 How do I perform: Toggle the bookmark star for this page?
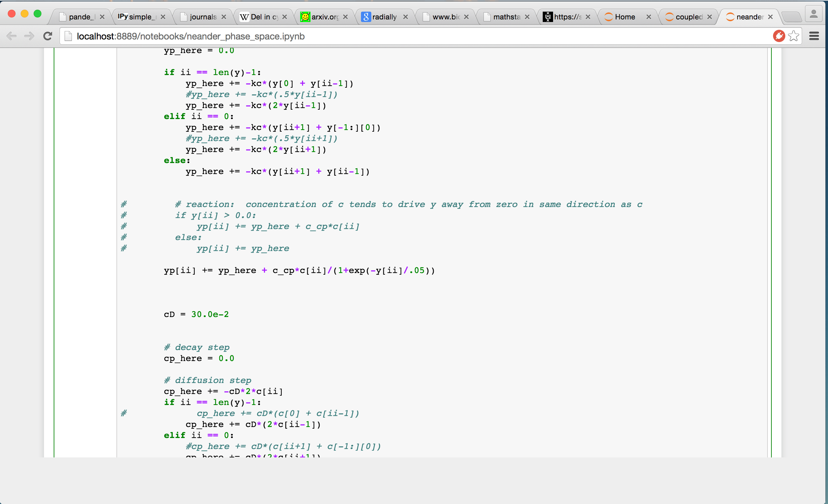tap(794, 36)
